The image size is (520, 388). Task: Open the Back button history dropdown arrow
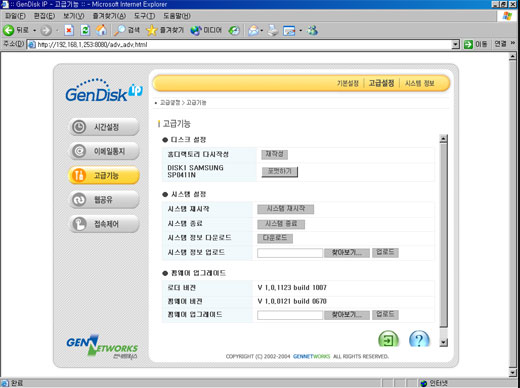34,31
